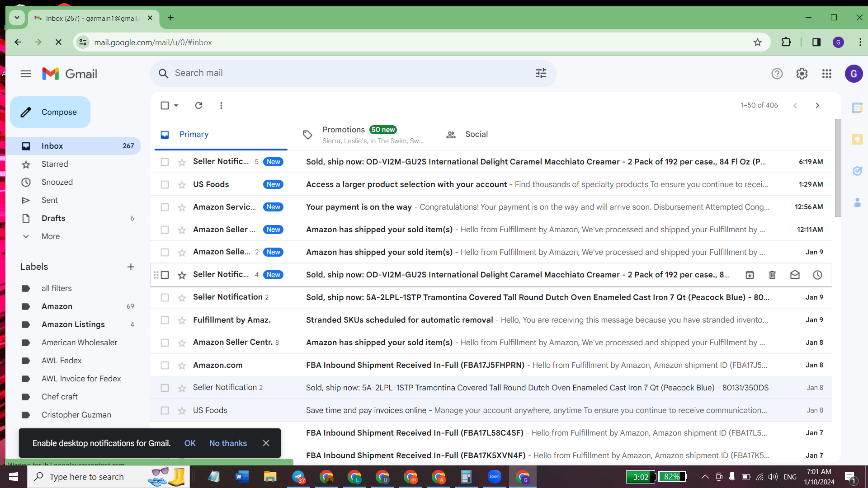Select the Fulfillment by Amazon stranded SKUs email
This screenshot has height=488, width=868.
click(165, 320)
